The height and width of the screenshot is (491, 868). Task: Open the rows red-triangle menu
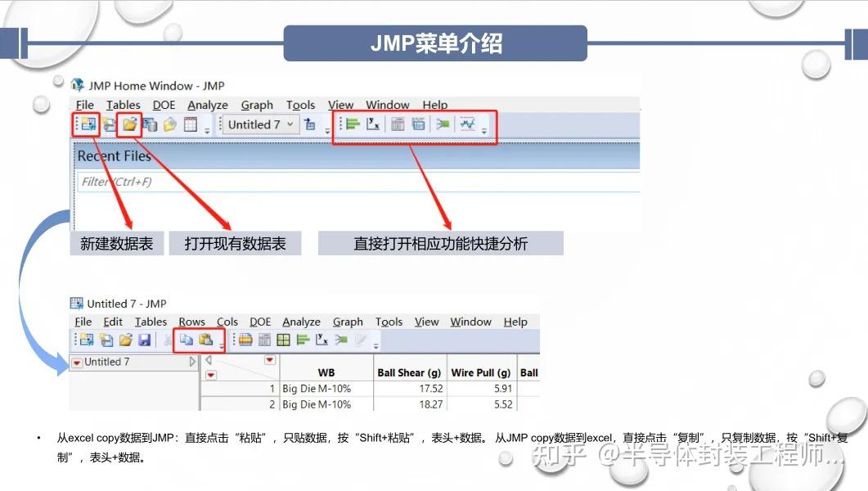[x=209, y=373]
